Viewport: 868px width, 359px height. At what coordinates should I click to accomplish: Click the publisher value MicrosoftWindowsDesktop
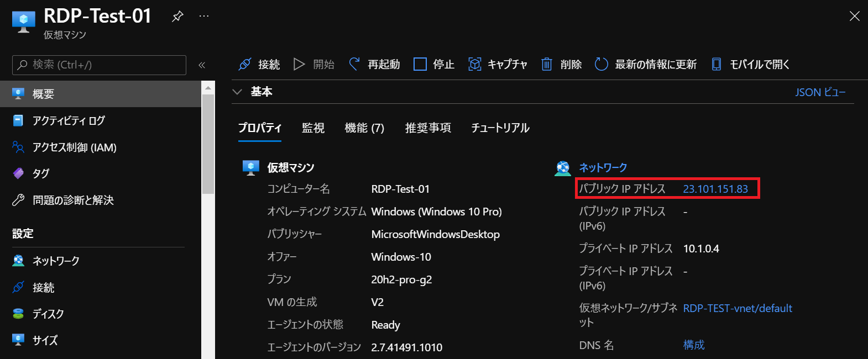point(436,234)
